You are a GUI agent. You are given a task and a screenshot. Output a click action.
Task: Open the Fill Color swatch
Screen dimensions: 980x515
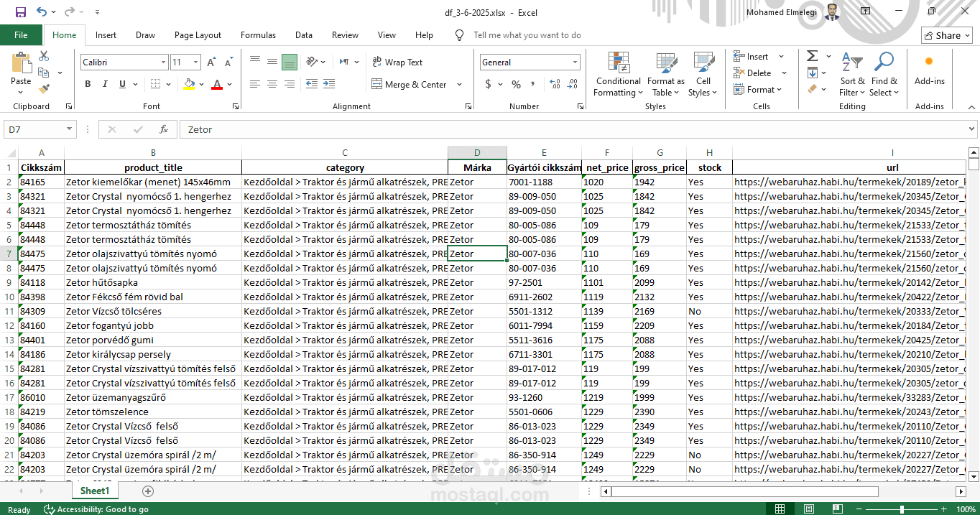pyautogui.click(x=189, y=84)
